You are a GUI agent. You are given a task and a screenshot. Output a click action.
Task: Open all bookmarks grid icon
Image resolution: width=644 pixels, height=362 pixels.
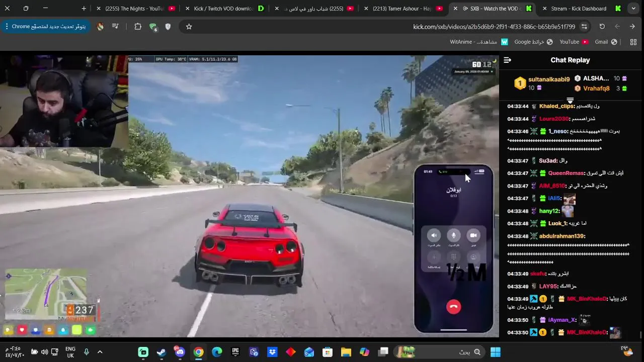(x=633, y=42)
